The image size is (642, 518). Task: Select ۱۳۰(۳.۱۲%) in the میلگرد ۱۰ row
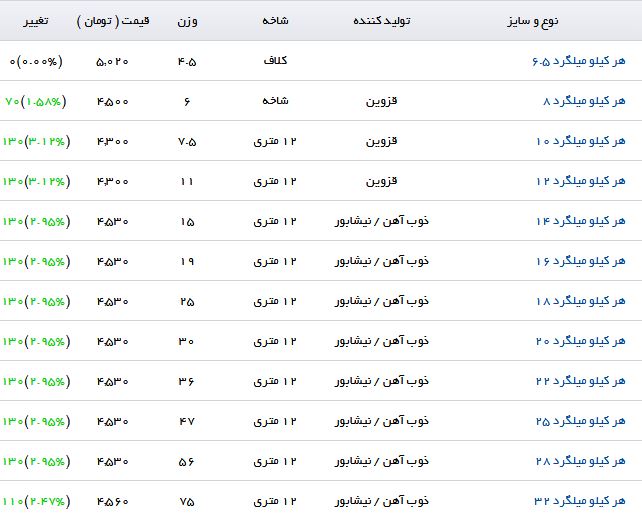36,141
